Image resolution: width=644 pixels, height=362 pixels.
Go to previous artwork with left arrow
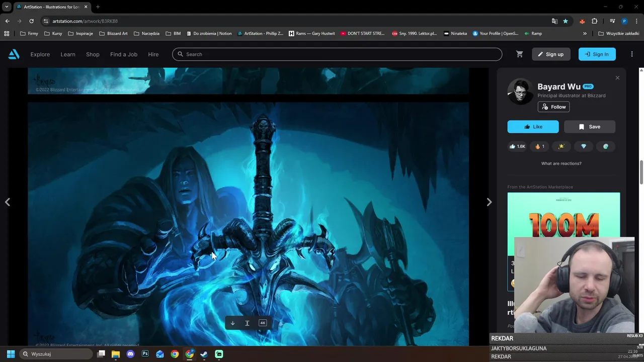tap(8, 202)
